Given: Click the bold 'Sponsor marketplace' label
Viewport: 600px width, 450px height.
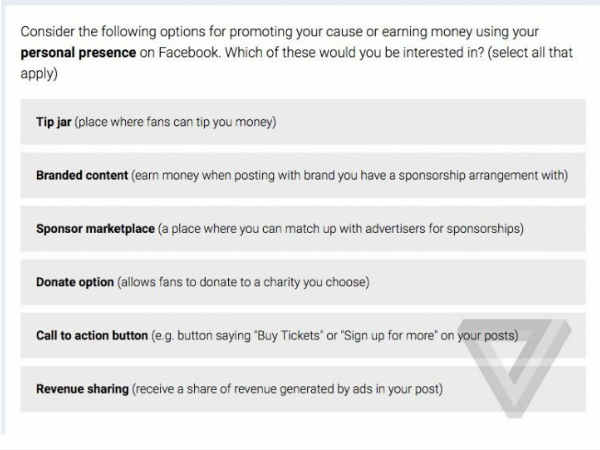Looking at the screenshot, I should (x=95, y=229).
